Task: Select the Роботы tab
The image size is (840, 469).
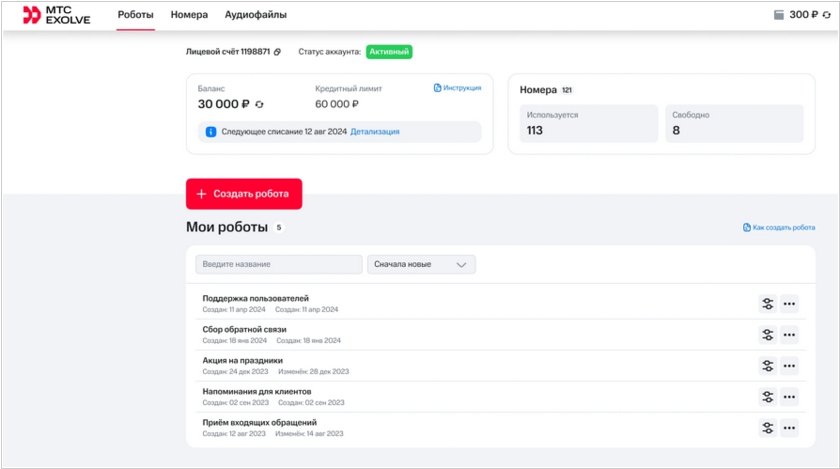Action: click(x=135, y=15)
